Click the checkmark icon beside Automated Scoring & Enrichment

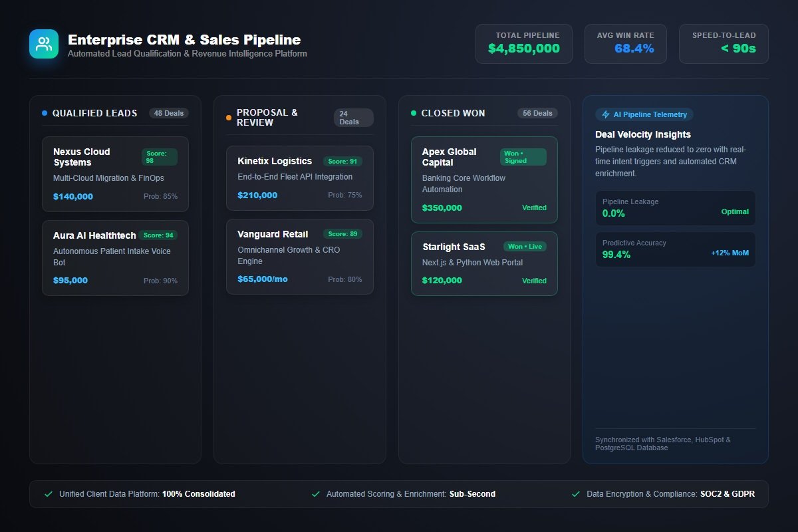(316, 494)
